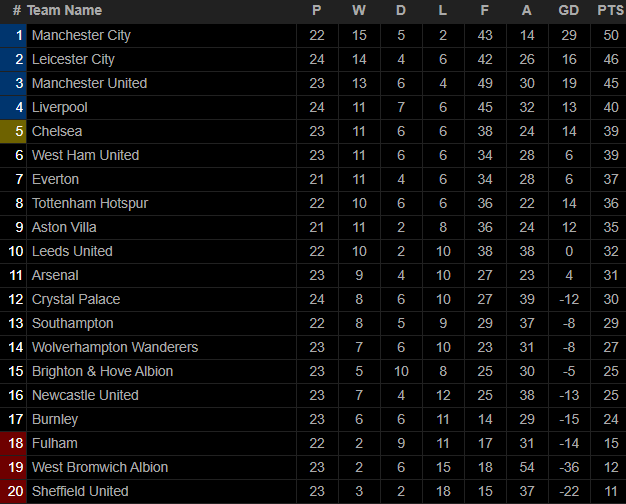626x504 pixels.
Task: Click on Wolverhampton Wanderers team name
Action: click(x=115, y=347)
